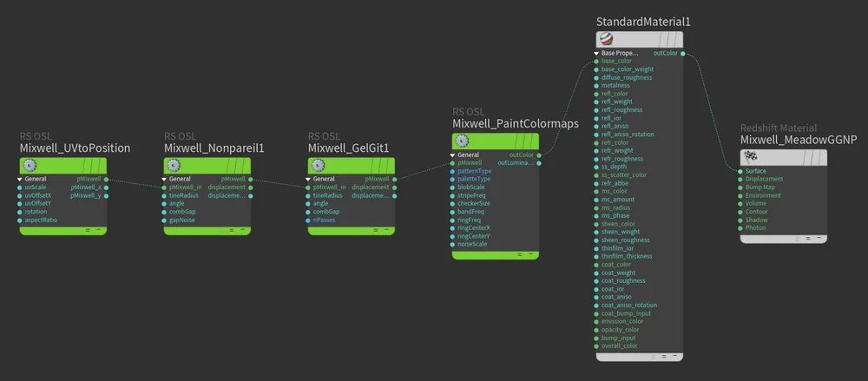
Task: Click gapNoise input on Mixwell_Nonpareil1
Action: pos(164,220)
